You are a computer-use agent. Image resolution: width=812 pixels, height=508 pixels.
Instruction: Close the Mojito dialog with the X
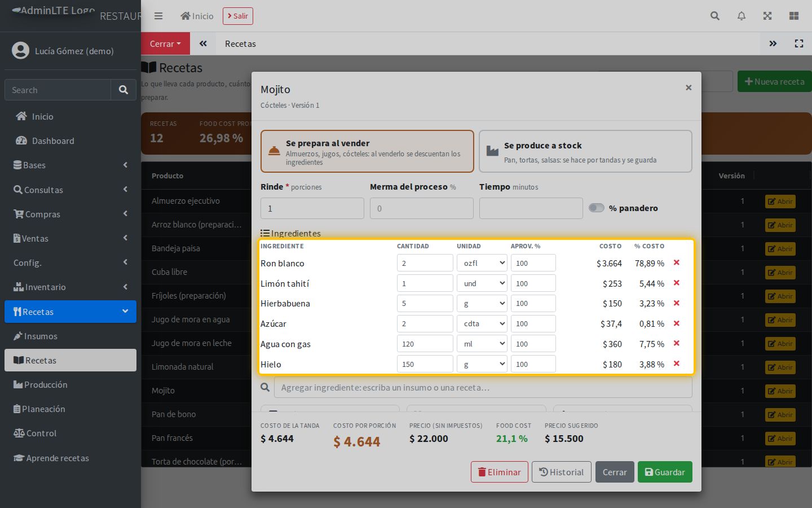[689, 87]
